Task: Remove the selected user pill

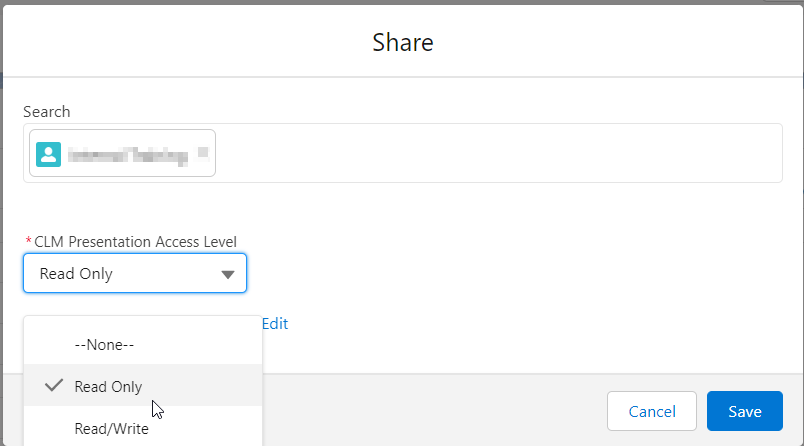Action: coord(203,153)
